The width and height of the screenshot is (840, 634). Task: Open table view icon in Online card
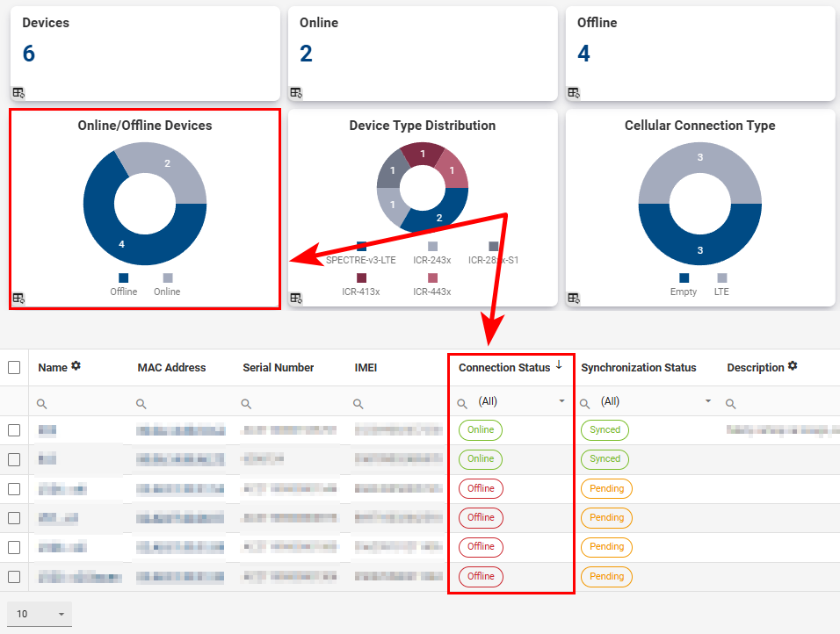(x=296, y=92)
